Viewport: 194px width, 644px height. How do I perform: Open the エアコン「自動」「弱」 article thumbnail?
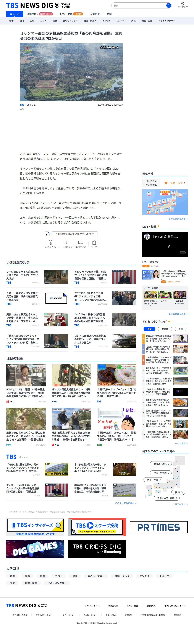(x=117, y=419)
